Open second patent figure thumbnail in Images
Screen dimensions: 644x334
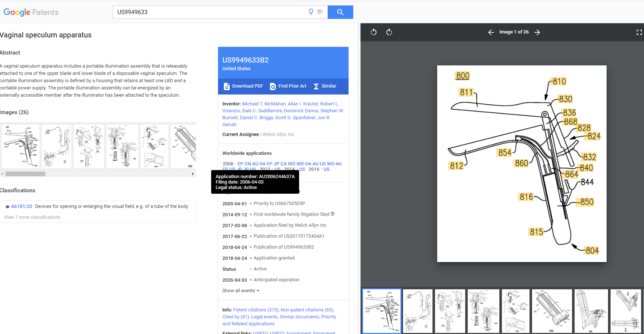56,146
